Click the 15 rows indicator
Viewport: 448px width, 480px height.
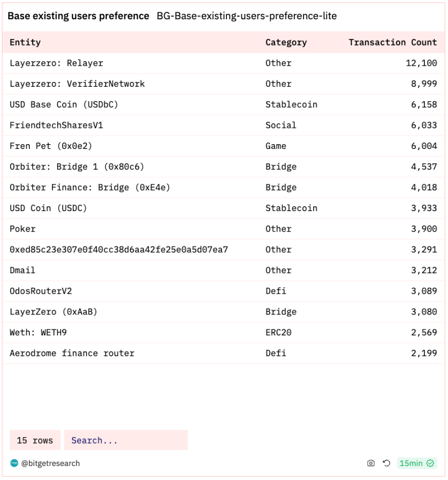[x=35, y=440]
